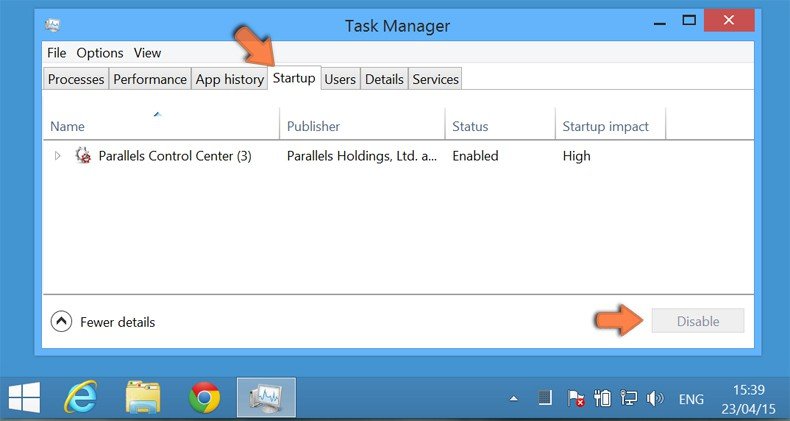Expand the Parallels Control Center row
The image size is (790, 421).
[x=57, y=156]
